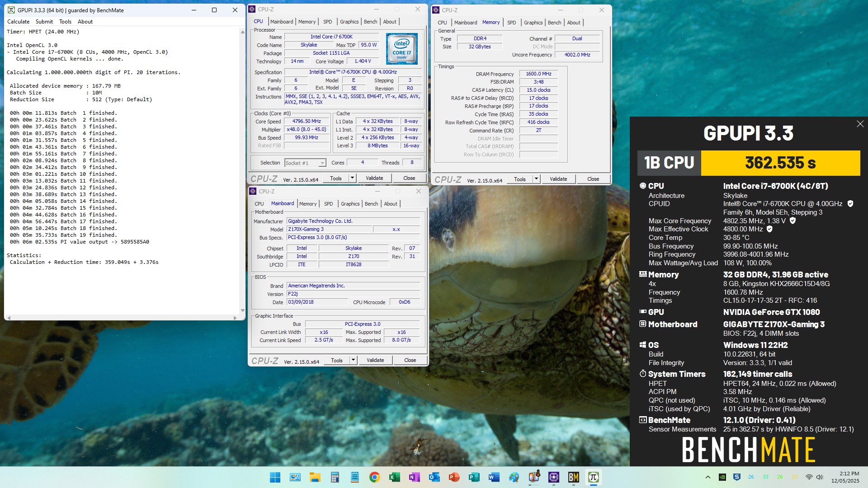Click GPUPI horizontal scrollbar right arrow

(x=235, y=318)
